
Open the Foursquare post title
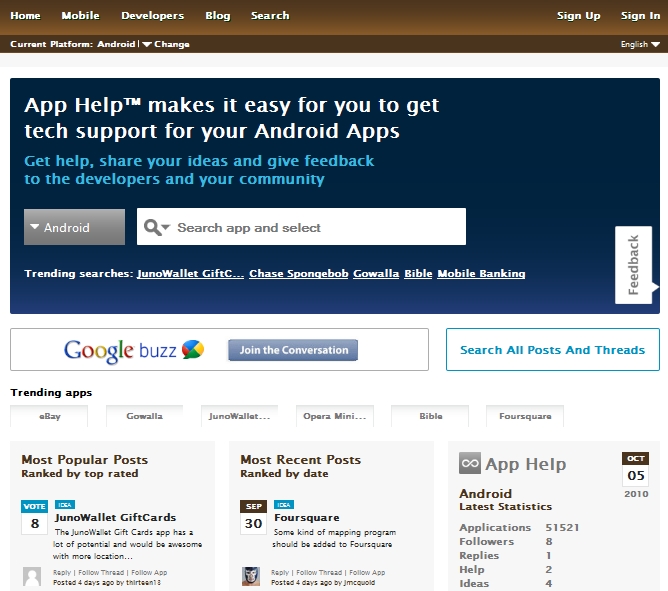(x=307, y=517)
